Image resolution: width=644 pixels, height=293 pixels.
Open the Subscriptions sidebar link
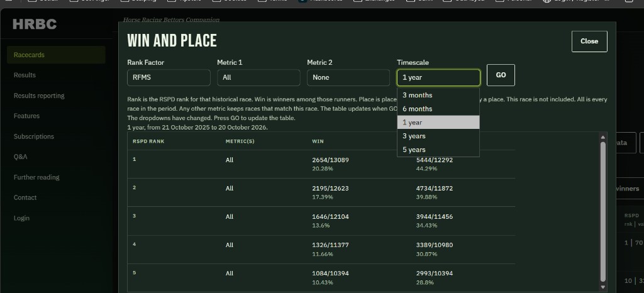click(x=34, y=136)
